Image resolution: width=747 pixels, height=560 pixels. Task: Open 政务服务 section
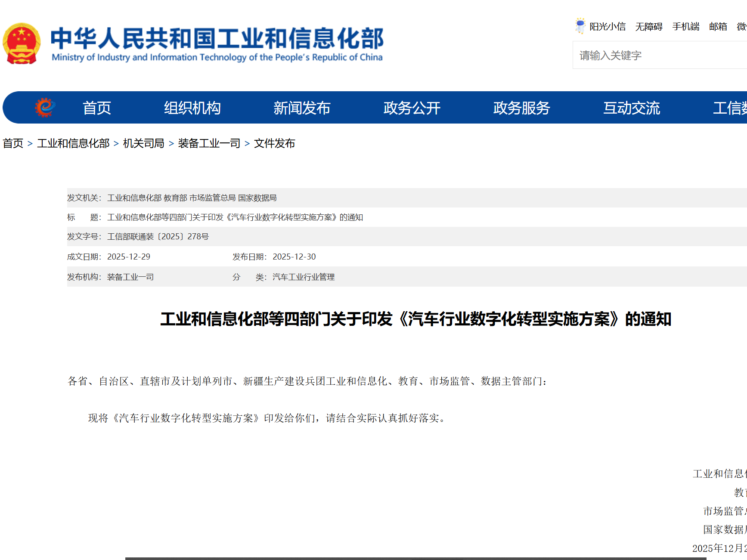(521, 108)
